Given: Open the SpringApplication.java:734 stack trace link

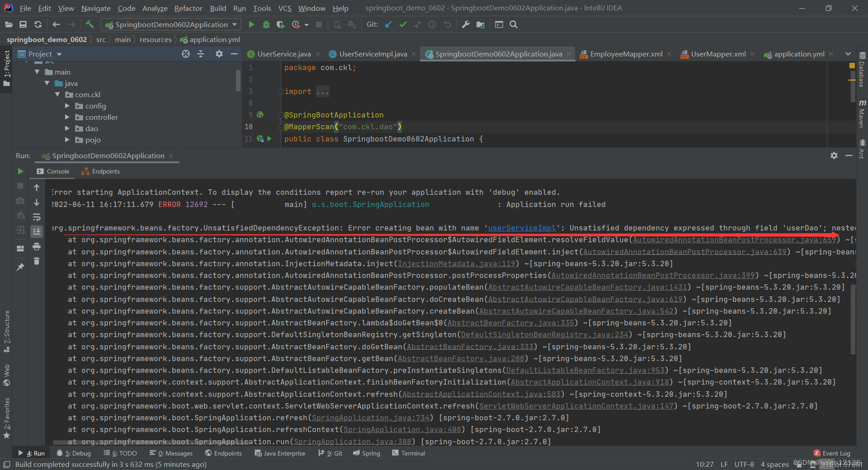Looking at the screenshot, I should (x=370, y=418).
